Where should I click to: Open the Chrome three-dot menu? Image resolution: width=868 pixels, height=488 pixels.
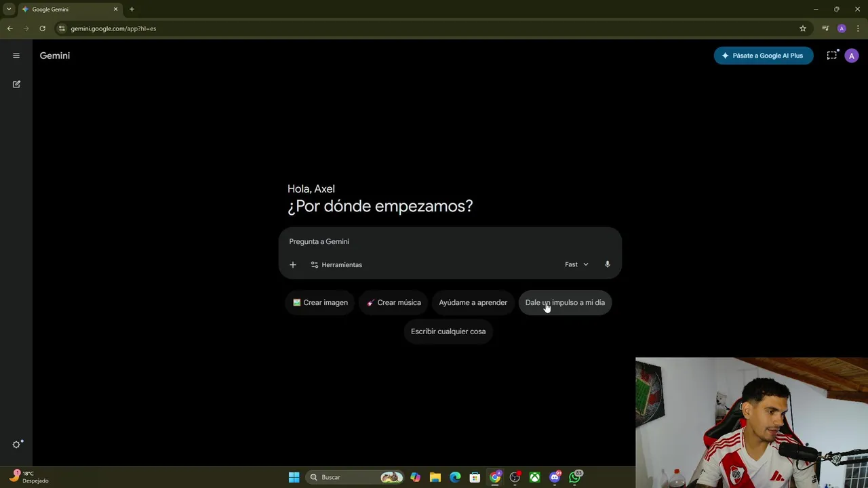858,28
